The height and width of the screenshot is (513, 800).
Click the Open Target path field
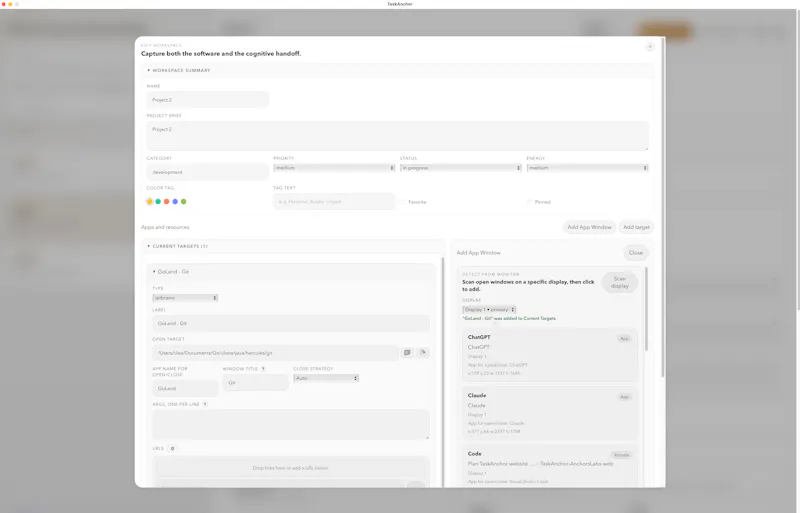(275, 353)
